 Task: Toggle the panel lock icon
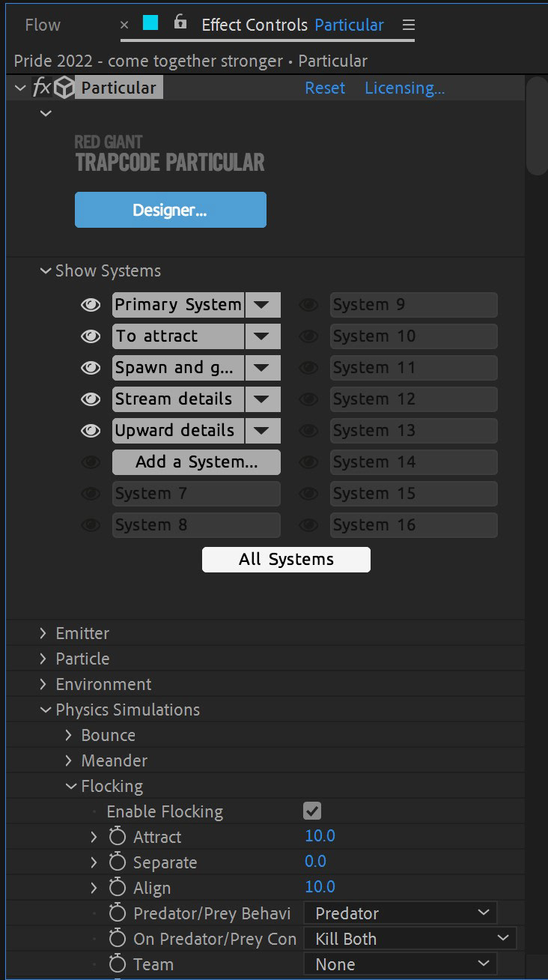tap(180, 22)
